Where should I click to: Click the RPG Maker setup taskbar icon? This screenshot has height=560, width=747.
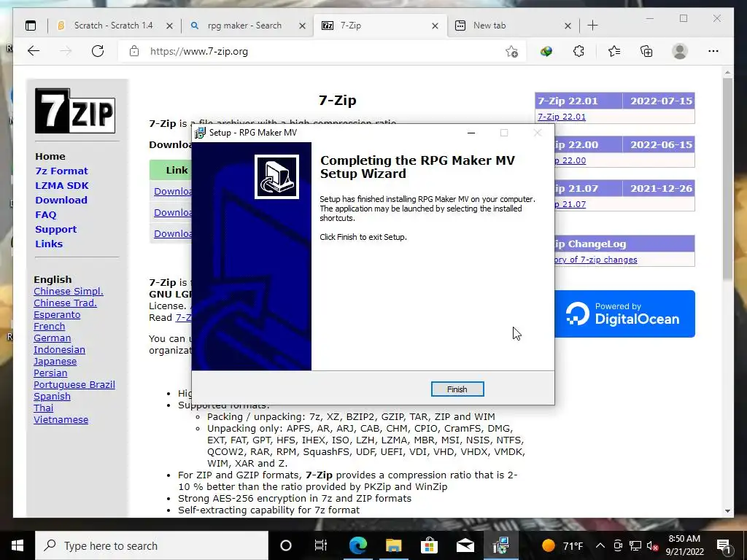coord(500,545)
